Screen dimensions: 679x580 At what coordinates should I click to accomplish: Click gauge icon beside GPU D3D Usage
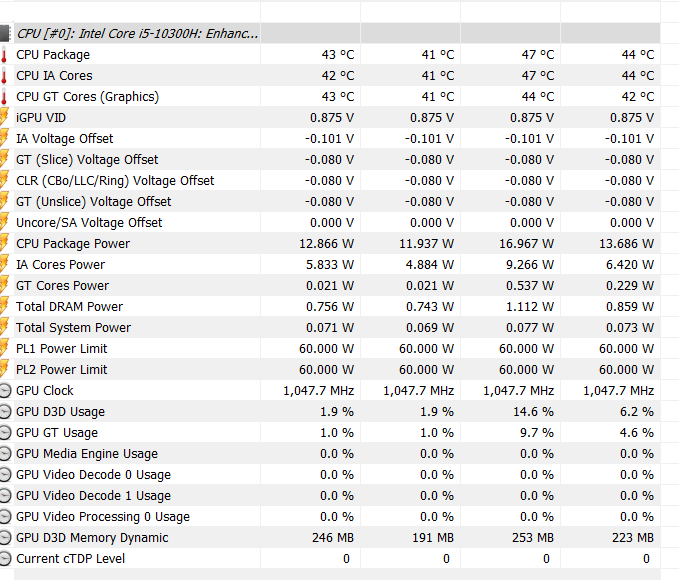click(4, 412)
